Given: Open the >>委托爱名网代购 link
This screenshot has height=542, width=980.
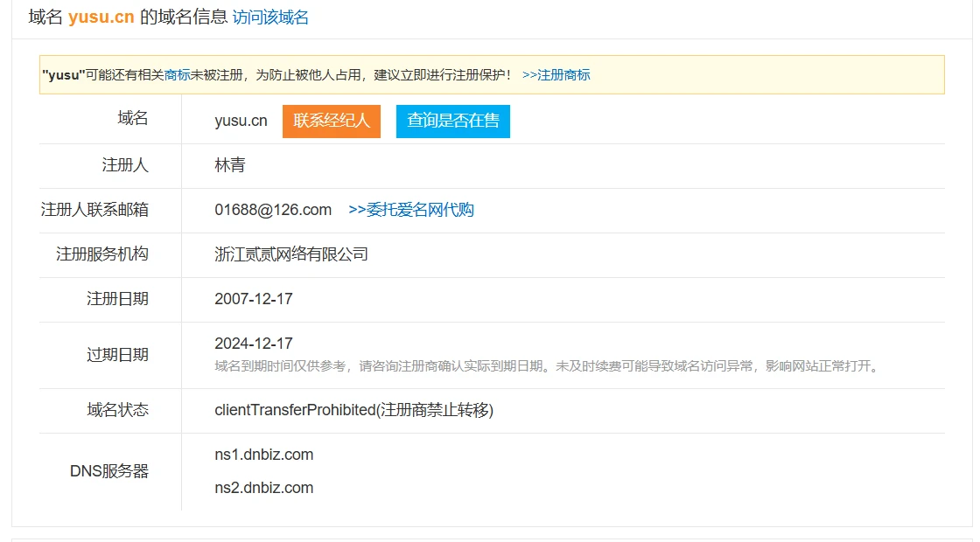Looking at the screenshot, I should point(410,210).
